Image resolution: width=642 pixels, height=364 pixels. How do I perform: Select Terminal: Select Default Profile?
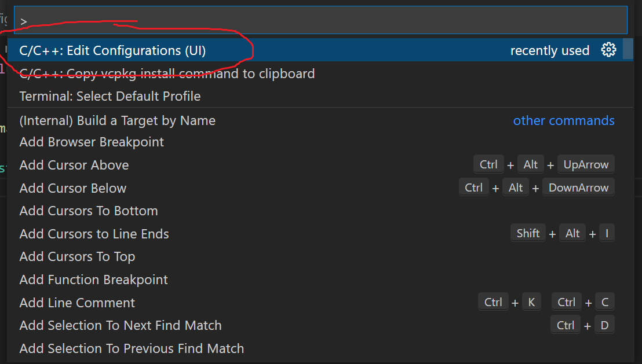(110, 96)
